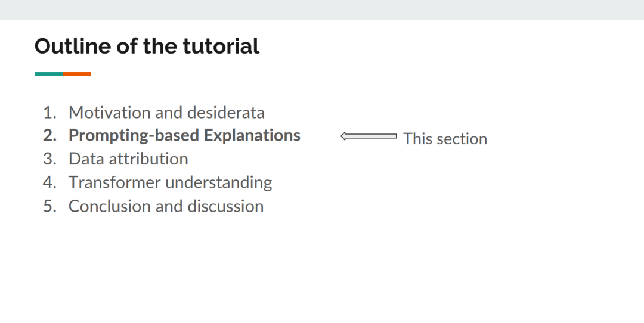Click the orange segment of underline bar
The width and height of the screenshot is (644, 323).
(77, 74)
